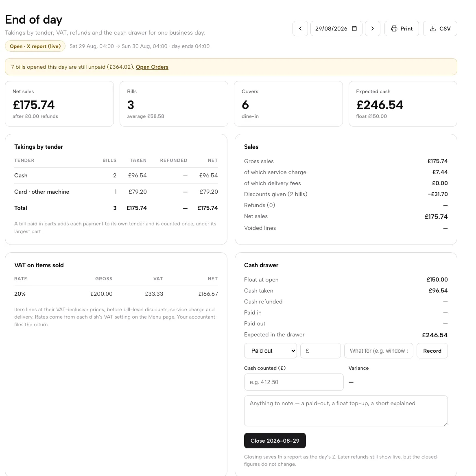Image resolution: width=476 pixels, height=476 pixels.
Task: Click the Variance label
Action: click(358, 368)
